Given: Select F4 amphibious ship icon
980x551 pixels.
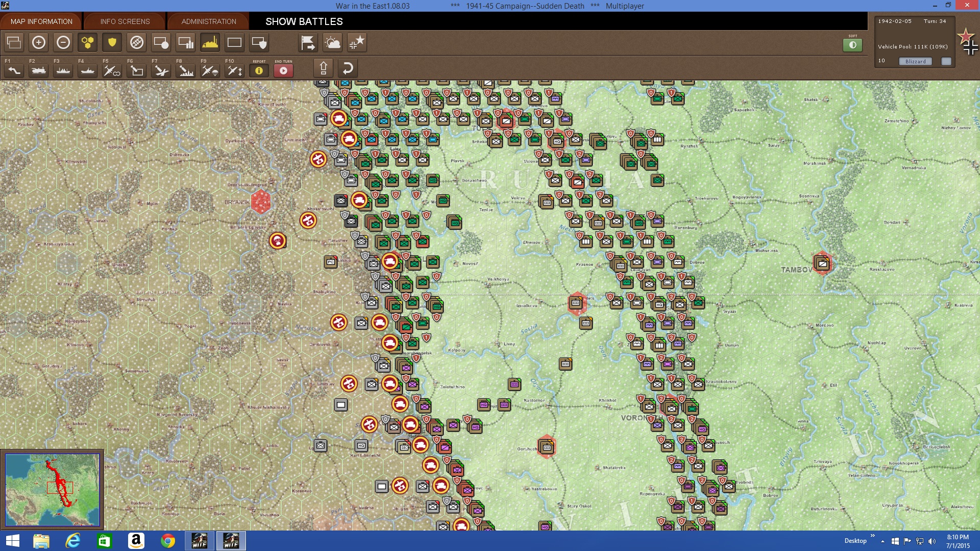Looking at the screenshot, I should pos(88,70).
